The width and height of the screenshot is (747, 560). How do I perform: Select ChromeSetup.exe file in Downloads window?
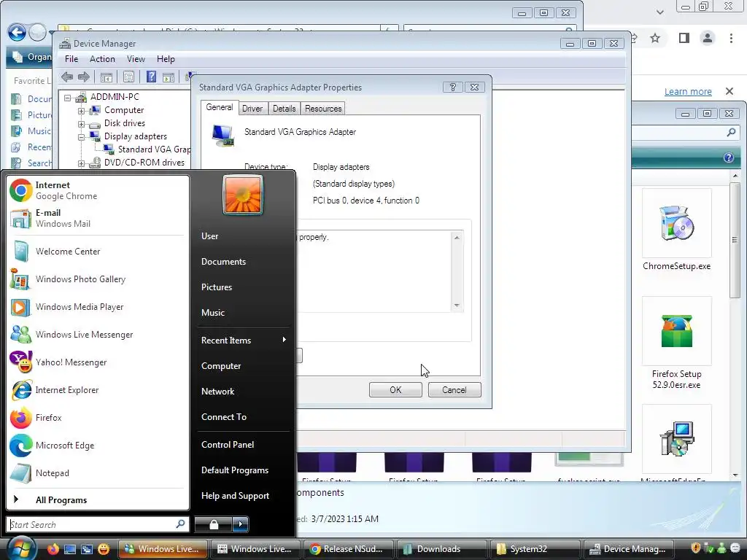(676, 230)
